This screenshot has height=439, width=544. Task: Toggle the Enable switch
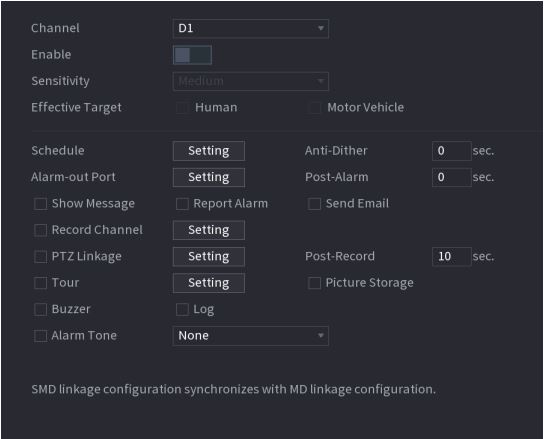tap(192, 55)
